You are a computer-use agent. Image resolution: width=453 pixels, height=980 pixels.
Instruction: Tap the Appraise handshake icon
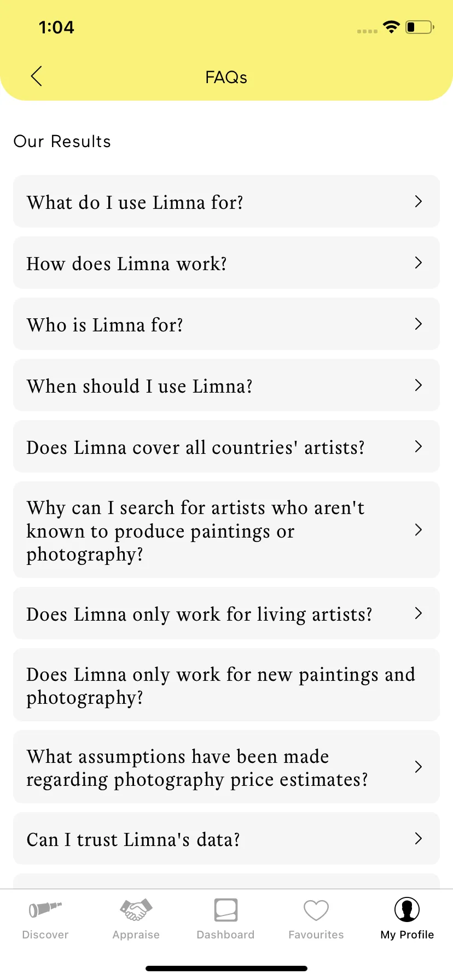[x=136, y=910]
